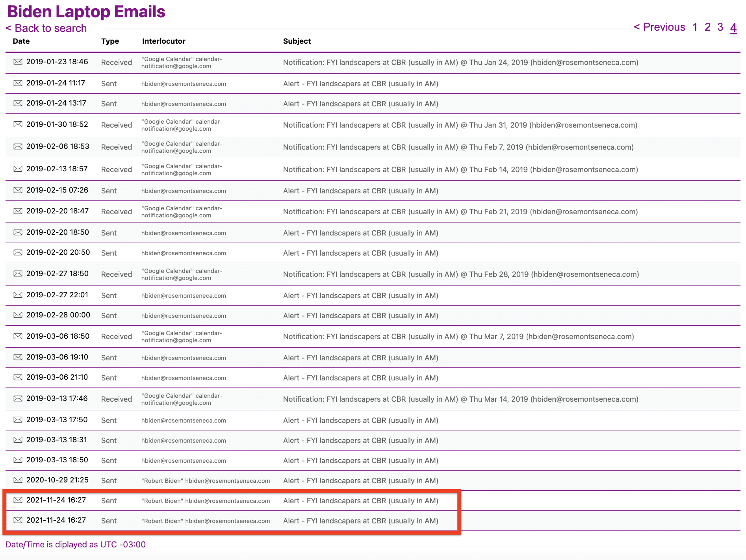Go to the Previous results page
The image size is (746, 560).
point(659,27)
